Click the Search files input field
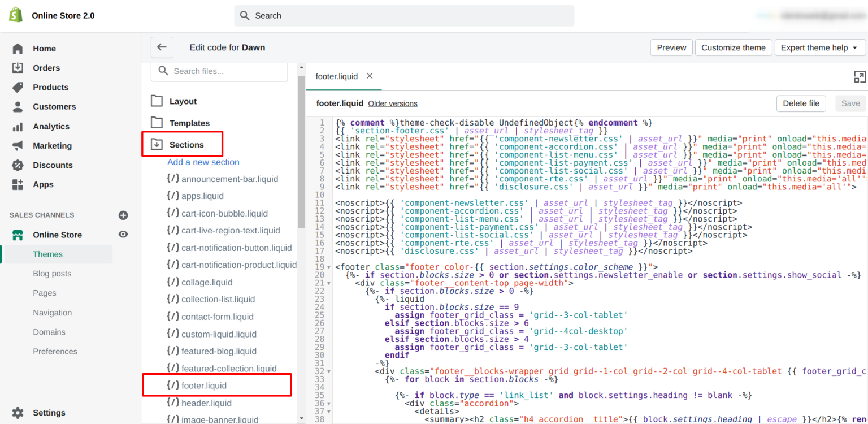The height and width of the screenshot is (424, 868). click(226, 71)
